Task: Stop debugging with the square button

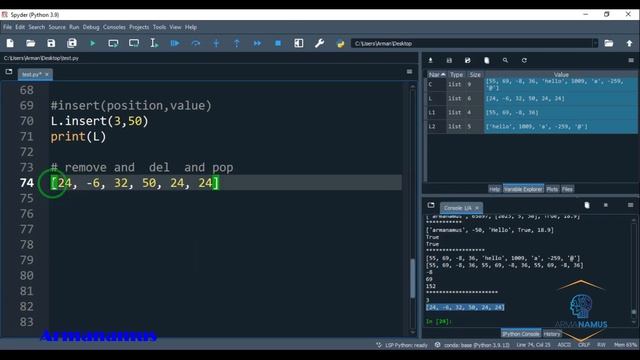Action: [278, 43]
